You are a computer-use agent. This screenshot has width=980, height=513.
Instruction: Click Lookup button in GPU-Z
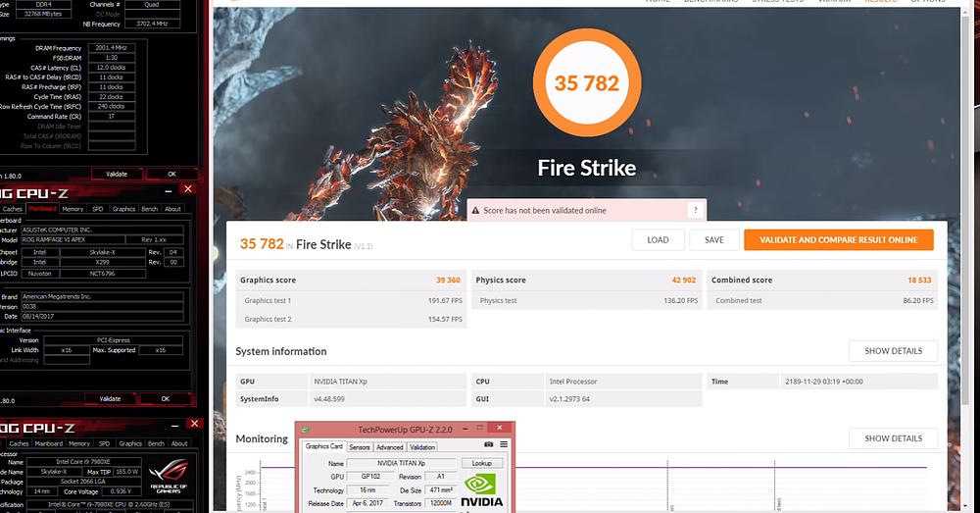pyautogui.click(x=482, y=464)
